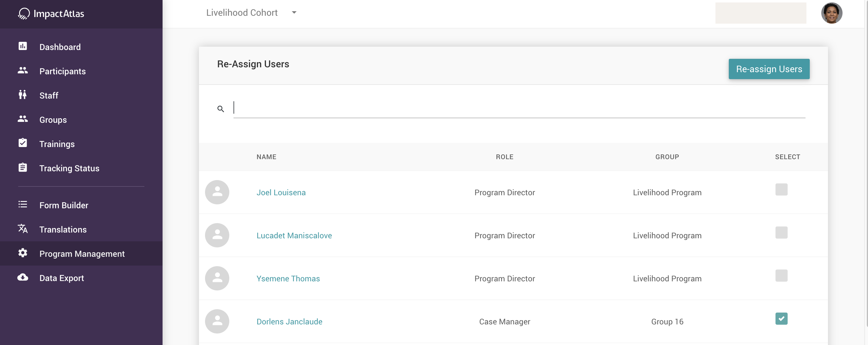Click the ImpactAtlas logo

pos(51,13)
